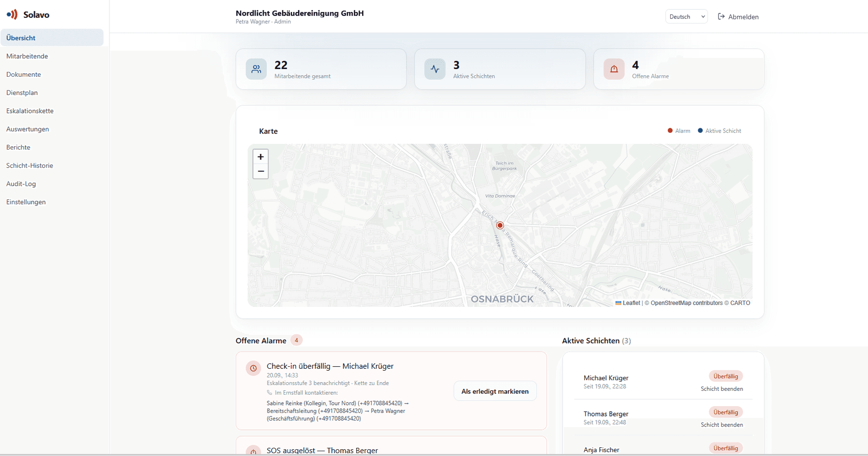This screenshot has height=456, width=868.
Task: Click the 'Check-in überfällig — Michael Krüger' title
Action: tap(330, 366)
